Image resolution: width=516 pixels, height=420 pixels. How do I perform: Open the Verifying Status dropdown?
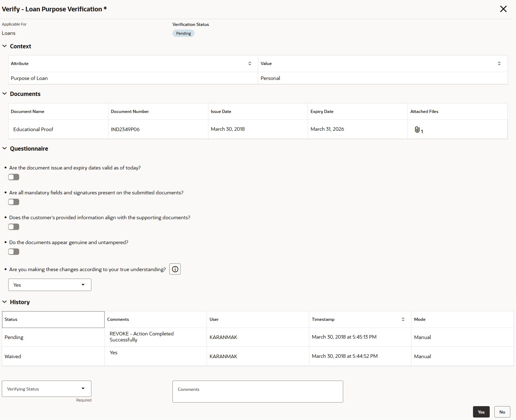point(47,389)
